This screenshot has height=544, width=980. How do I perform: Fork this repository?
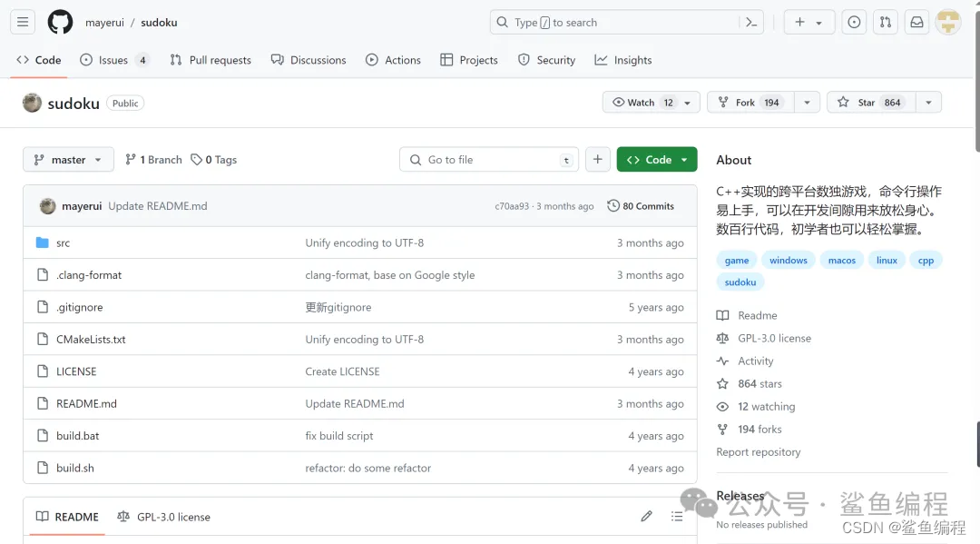pyautogui.click(x=750, y=103)
